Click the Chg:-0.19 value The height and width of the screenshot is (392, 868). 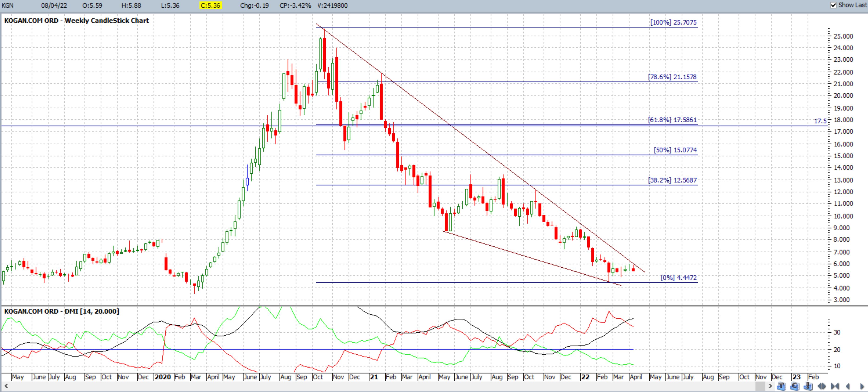pos(254,5)
